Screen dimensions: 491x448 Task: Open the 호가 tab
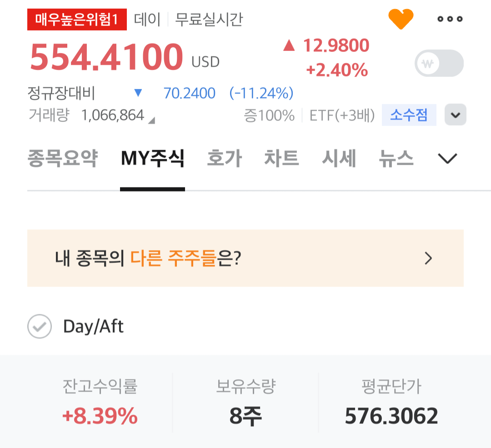[225, 158]
